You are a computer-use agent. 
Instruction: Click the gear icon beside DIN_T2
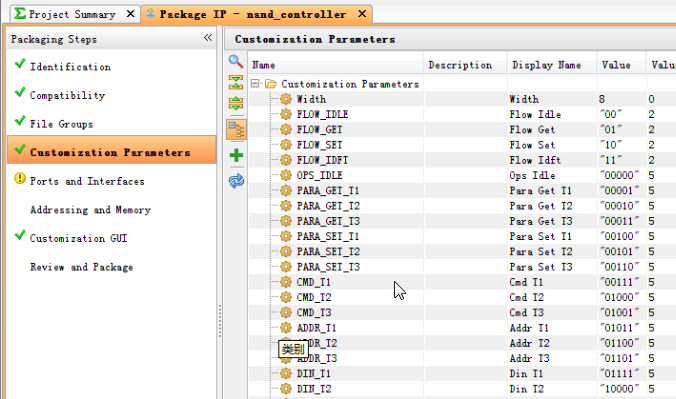tap(286, 389)
